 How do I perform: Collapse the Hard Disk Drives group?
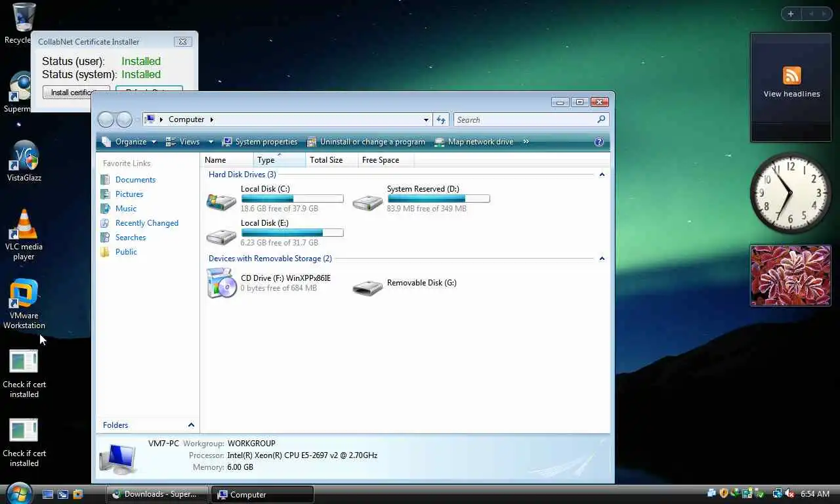[x=602, y=175]
